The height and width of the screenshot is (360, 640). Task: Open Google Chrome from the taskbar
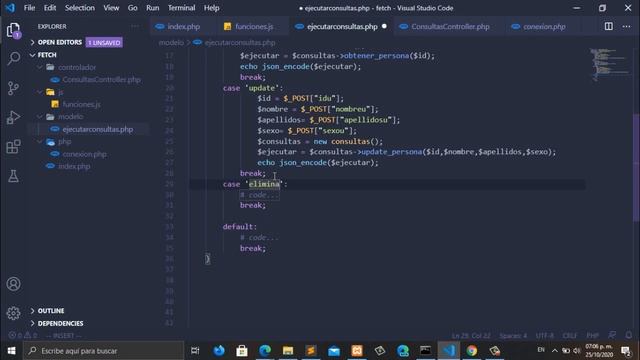[471, 351]
